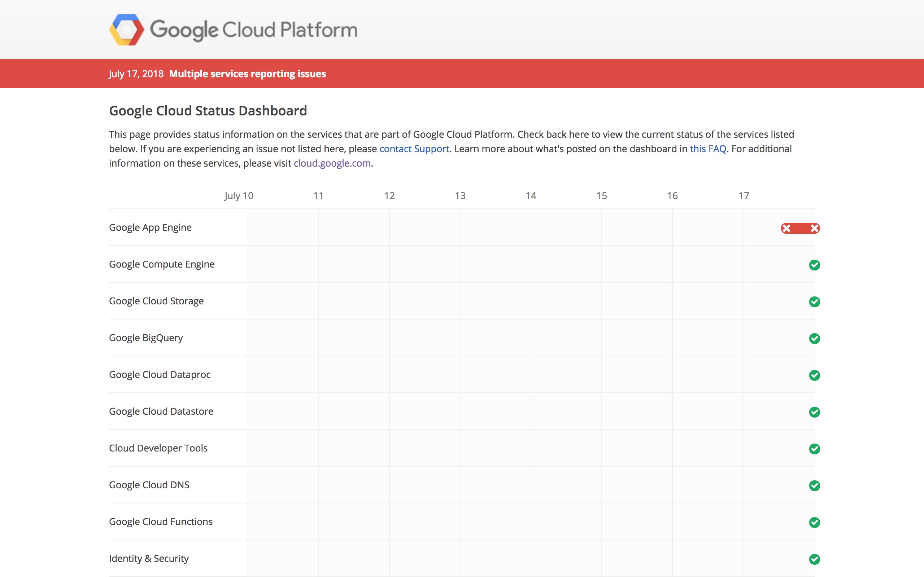Open the this FAQ link
Image resolution: width=924 pixels, height=577 pixels.
[707, 149]
